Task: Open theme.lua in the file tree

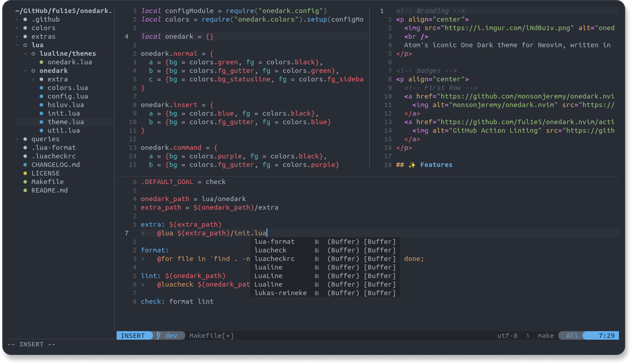Action: [66, 122]
